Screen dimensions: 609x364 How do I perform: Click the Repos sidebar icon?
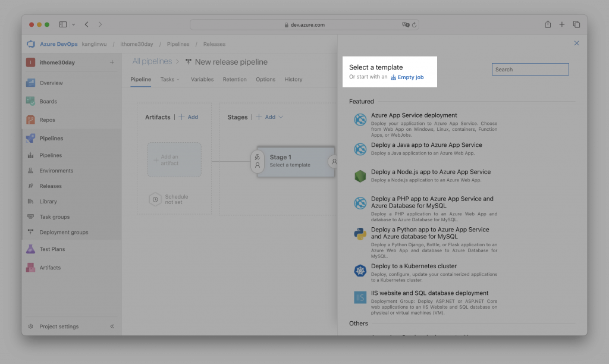click(31, 120)
